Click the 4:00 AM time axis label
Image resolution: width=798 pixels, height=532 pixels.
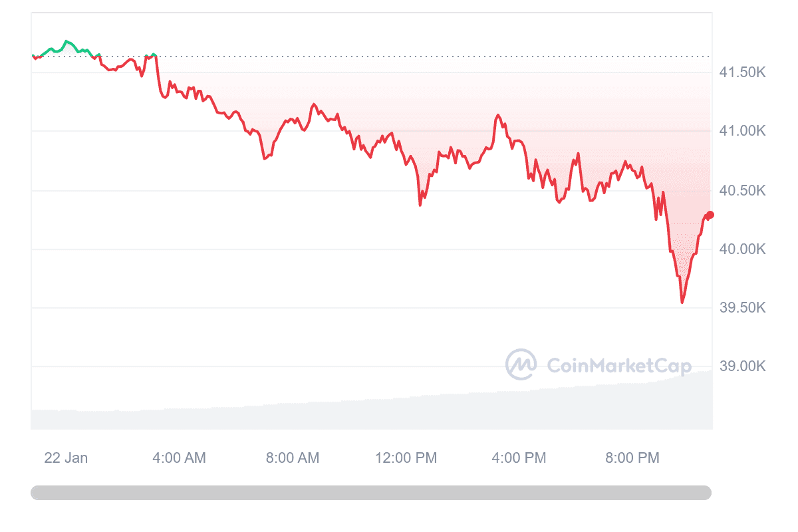pyautogui.click(x=179, y=458)
